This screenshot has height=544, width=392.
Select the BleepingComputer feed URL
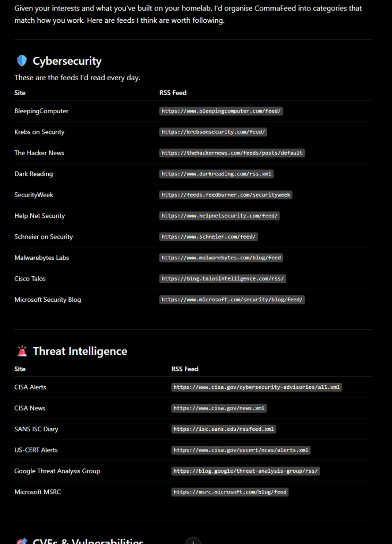[221, 111]
